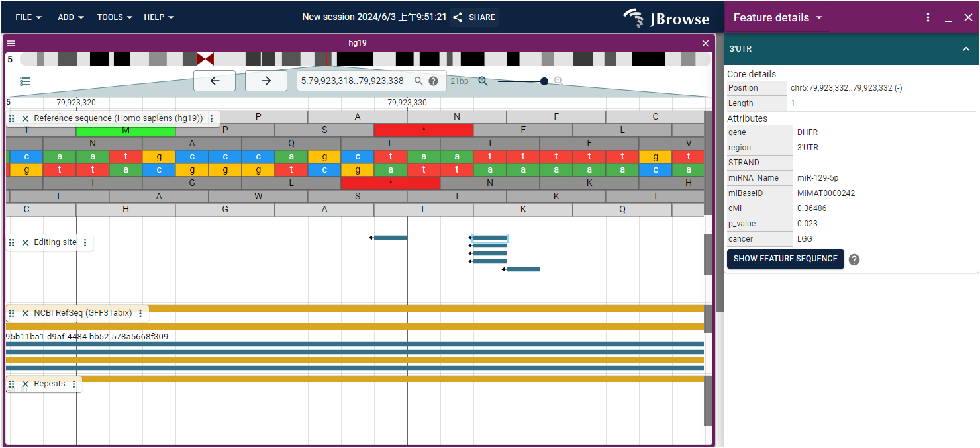
Task: Click the chromosome 5 ideogram centromere
Action: coord(205,59)
